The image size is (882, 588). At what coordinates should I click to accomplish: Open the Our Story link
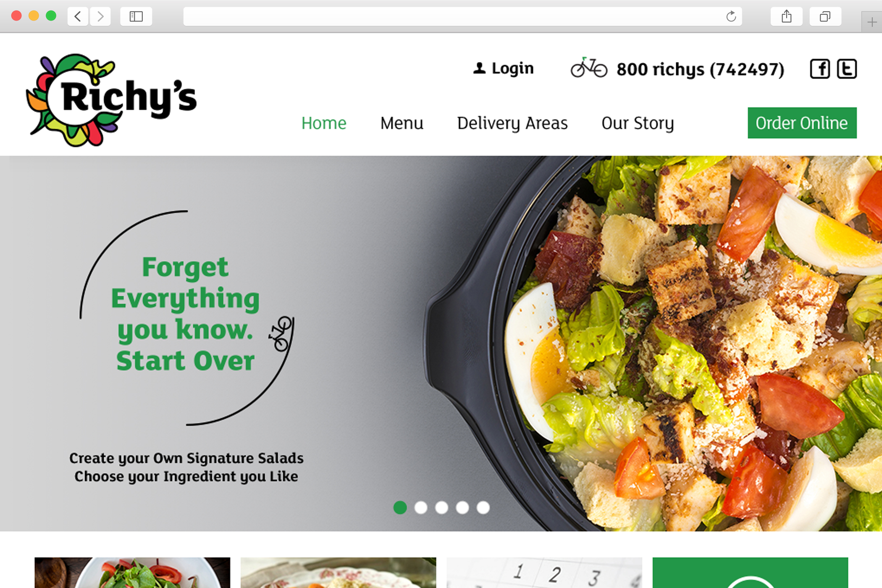click(638, 123)
